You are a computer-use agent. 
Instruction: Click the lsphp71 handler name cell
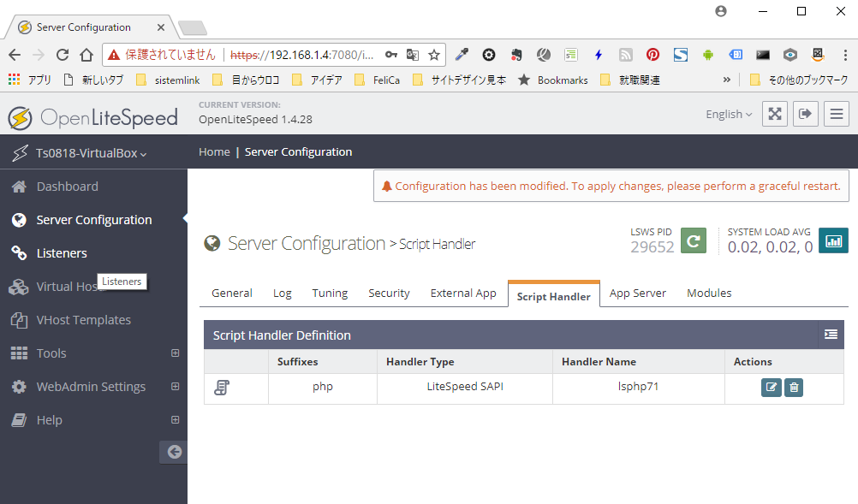tap(638, 387)
